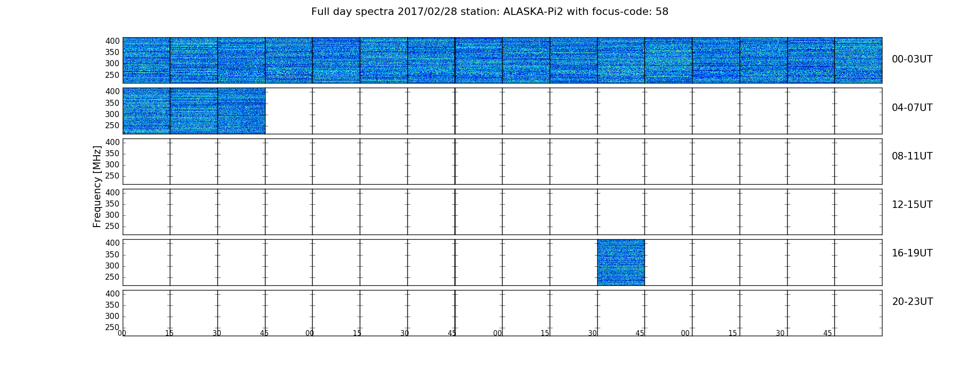Viewport: 980px width, 373px height.
Task: Click the '04-07UT' row label
Action: tap(912, 108)
